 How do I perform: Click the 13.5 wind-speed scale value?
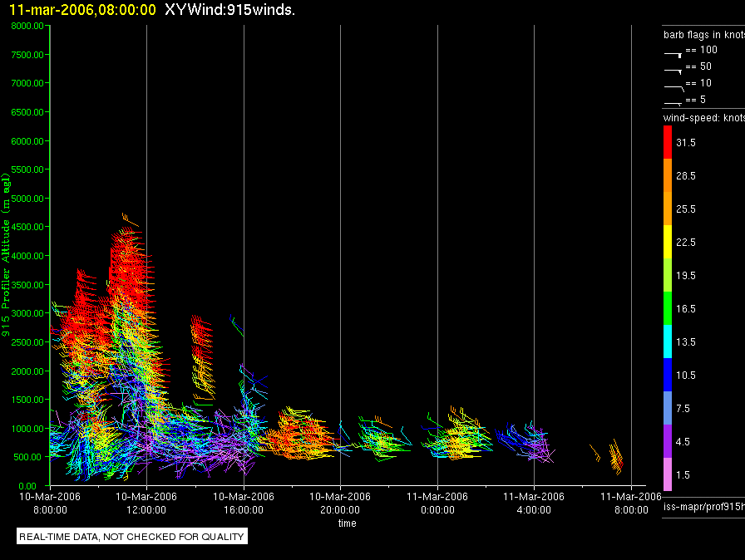(686, 342)
